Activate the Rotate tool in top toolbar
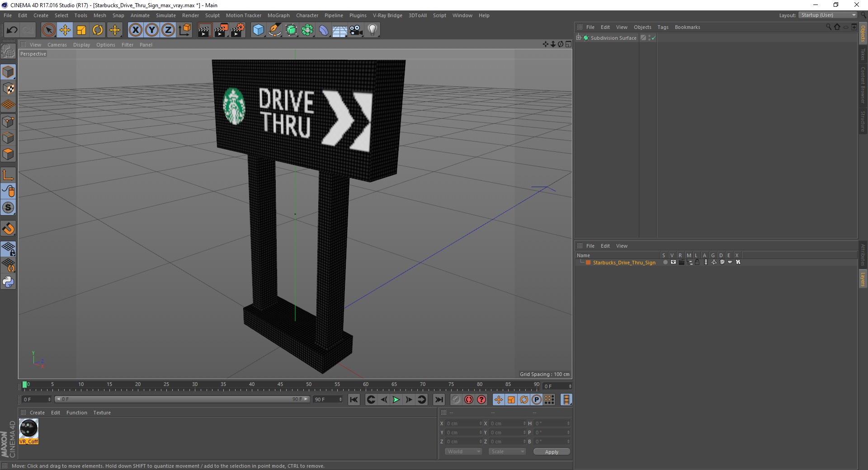Image resolution: width=868 pixels, height=470 pixels. pyautogui.click(x=98, y=30)
